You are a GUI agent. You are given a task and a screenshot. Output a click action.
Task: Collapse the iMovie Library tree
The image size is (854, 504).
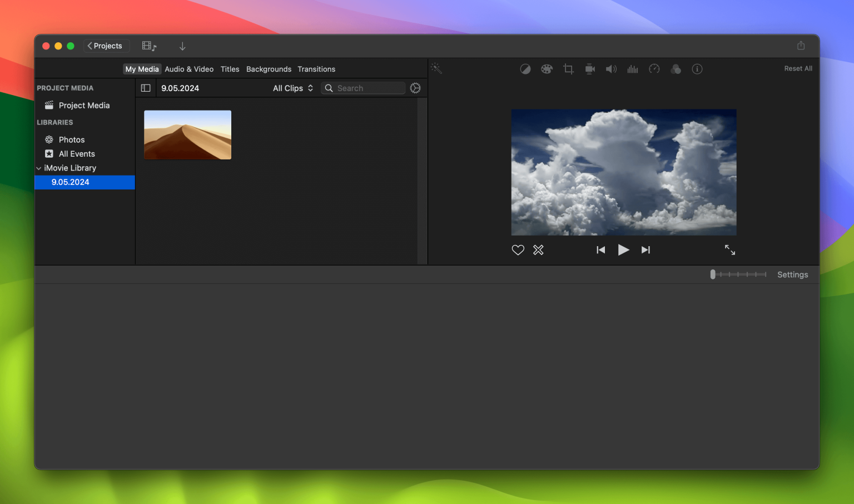tap(38, 168)
